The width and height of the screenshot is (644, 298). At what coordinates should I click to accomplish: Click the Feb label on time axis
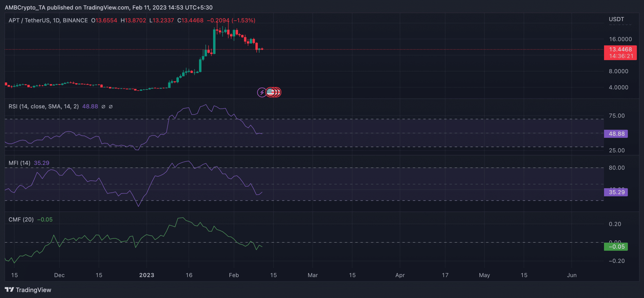[234, 275]
